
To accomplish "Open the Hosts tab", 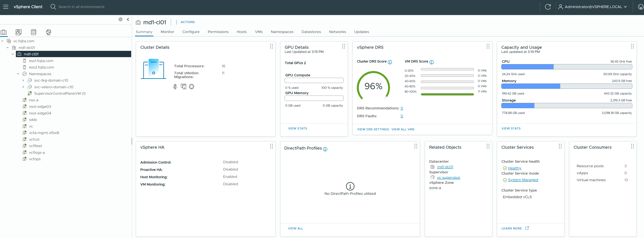I will click(241, 32).
